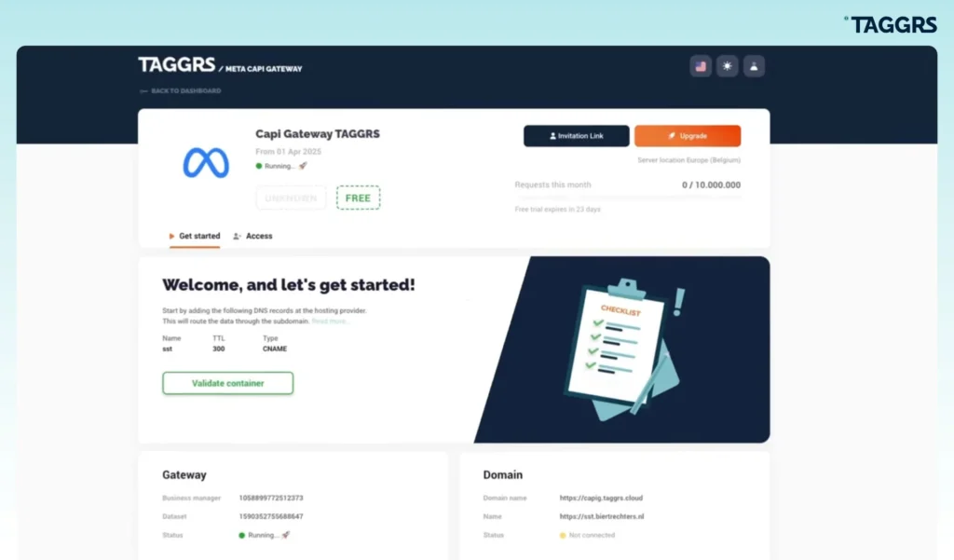Click the Meta infinity logo

[x=206, y=162]
